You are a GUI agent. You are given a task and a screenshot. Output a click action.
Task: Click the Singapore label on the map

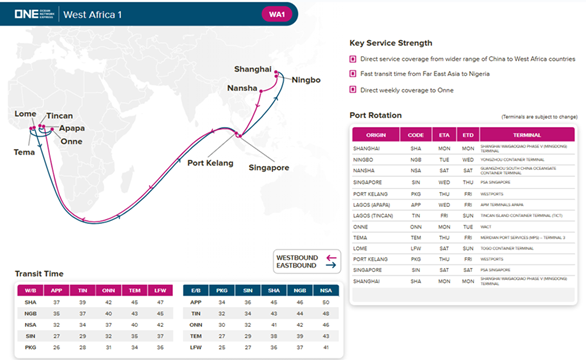(x=269, y=167)
